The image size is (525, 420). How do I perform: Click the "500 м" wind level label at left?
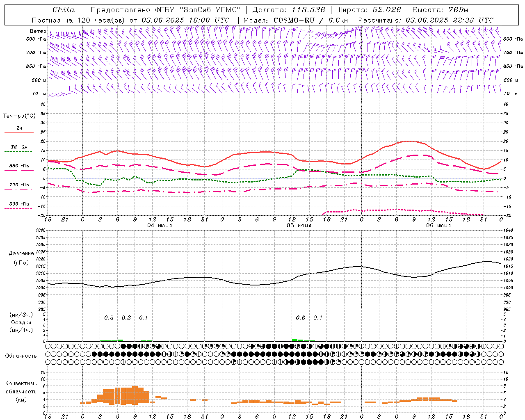point(39,80)
